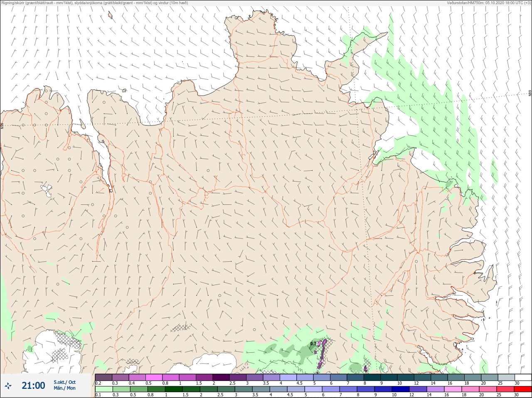The width and height of the screenshot is (532, 398).
Task: Click the upper-row legend number 12
Action: (x=416, y=383)
